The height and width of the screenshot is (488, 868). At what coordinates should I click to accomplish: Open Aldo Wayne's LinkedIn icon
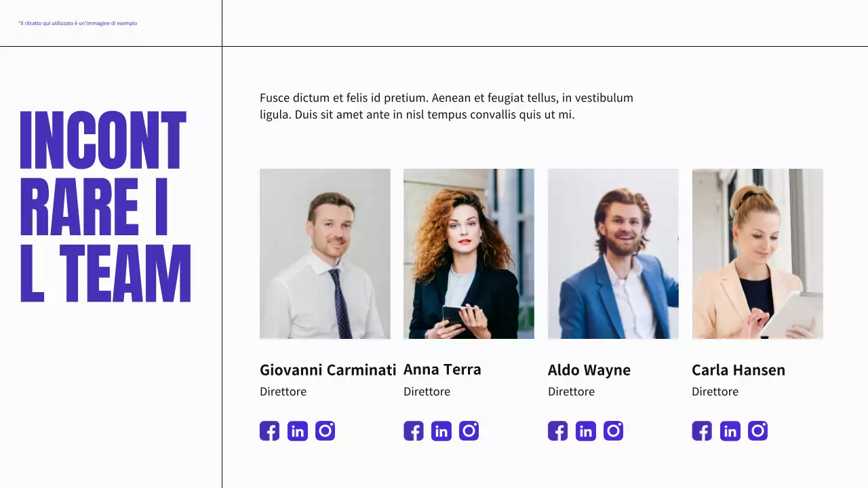(586, 431)
